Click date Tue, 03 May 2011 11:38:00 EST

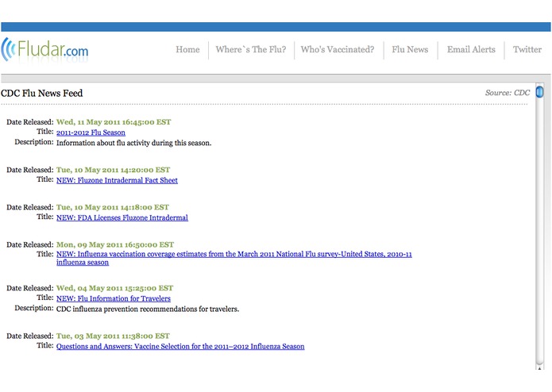113,336
